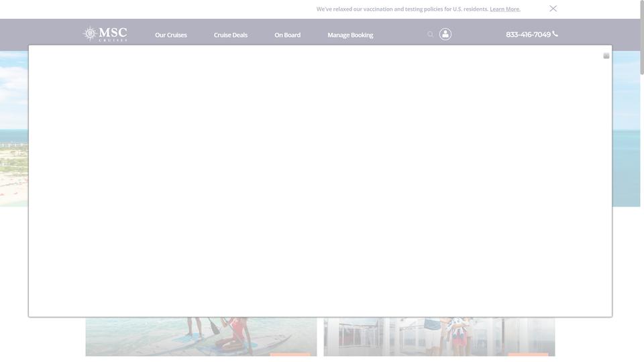Open the Our Cruises menu

pyautogui.click(x=171, y=35)
